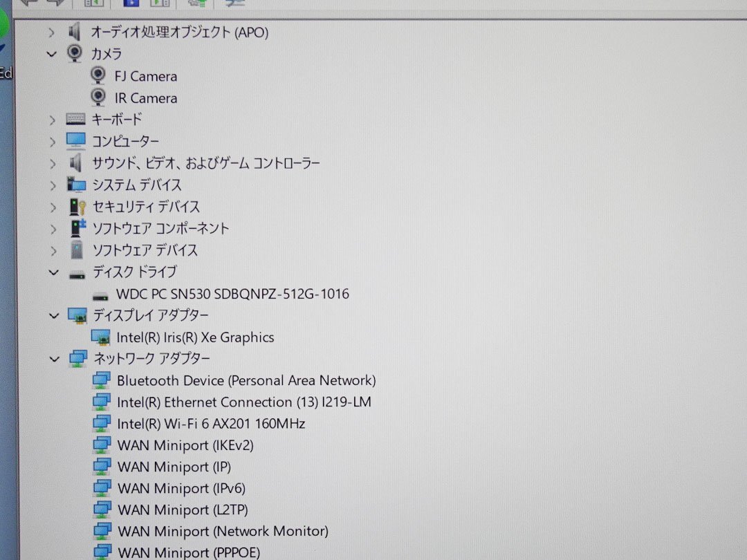Click the puzzle icon beside ソフトウェア コンポーネント

point(78,227)
